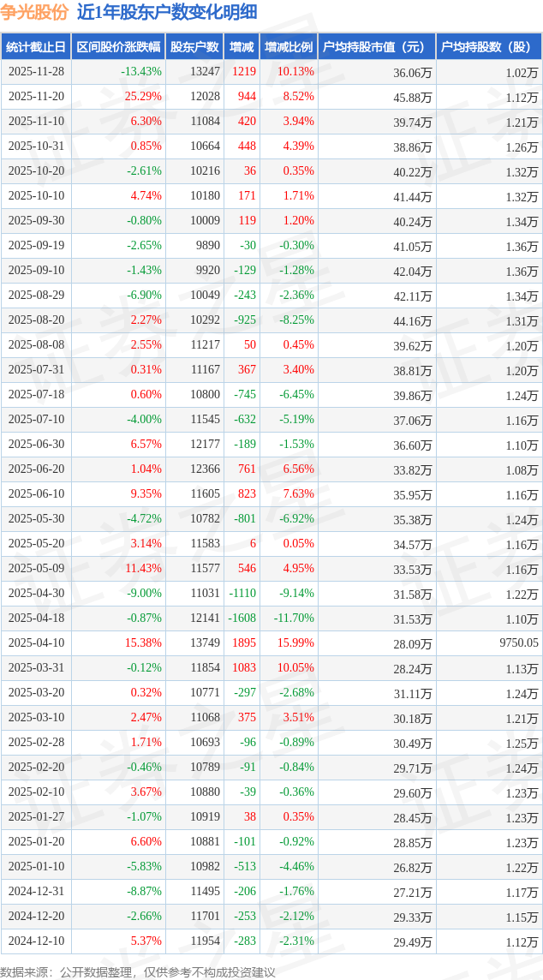Click the 数据来源 footer note text
543x980 pixels.
[x=138, y=971]
